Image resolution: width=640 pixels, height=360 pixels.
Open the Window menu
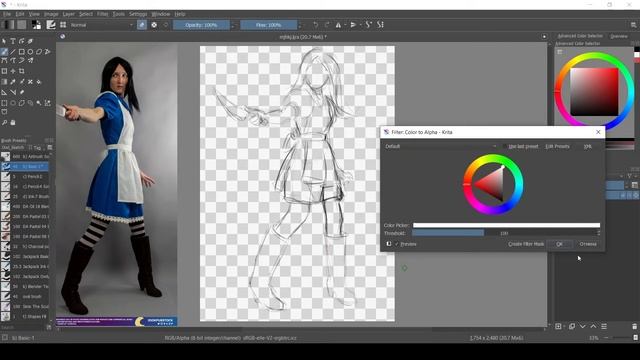click(x=161, y=14)
